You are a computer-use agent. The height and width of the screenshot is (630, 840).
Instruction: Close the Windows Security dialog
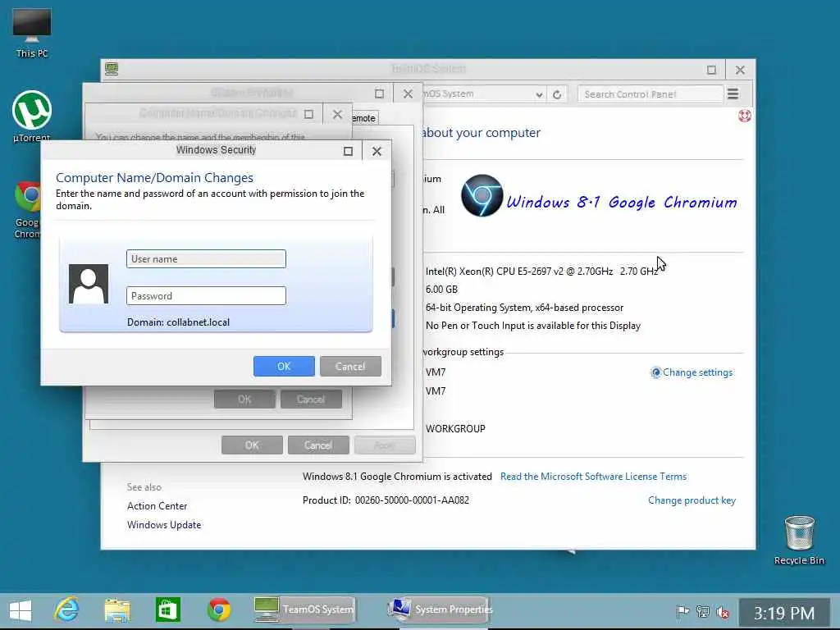377,151
